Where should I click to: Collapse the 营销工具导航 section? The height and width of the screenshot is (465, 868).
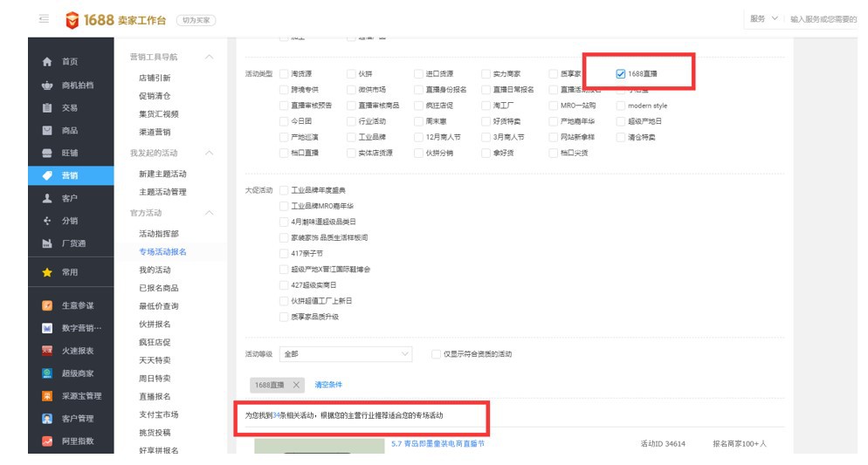click(209, 58)
